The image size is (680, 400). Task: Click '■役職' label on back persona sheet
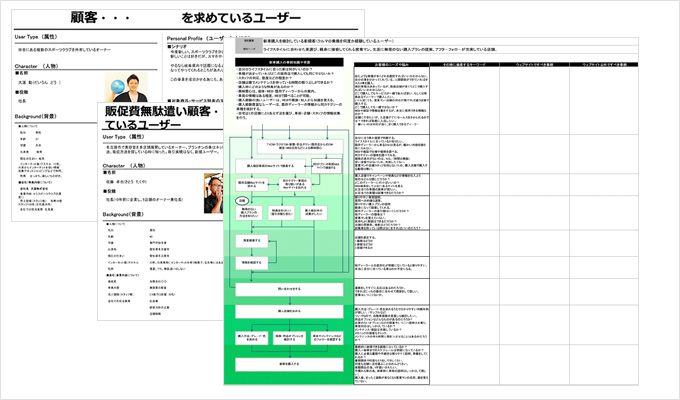point(21,92)
